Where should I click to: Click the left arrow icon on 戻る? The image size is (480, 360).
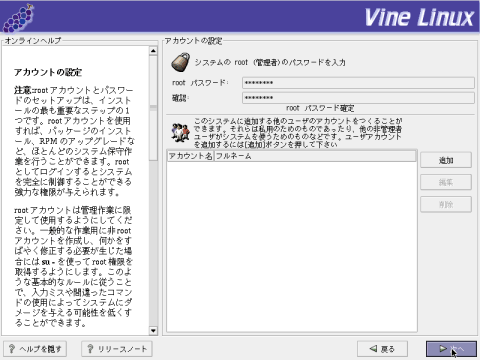(x=373, y=349)
